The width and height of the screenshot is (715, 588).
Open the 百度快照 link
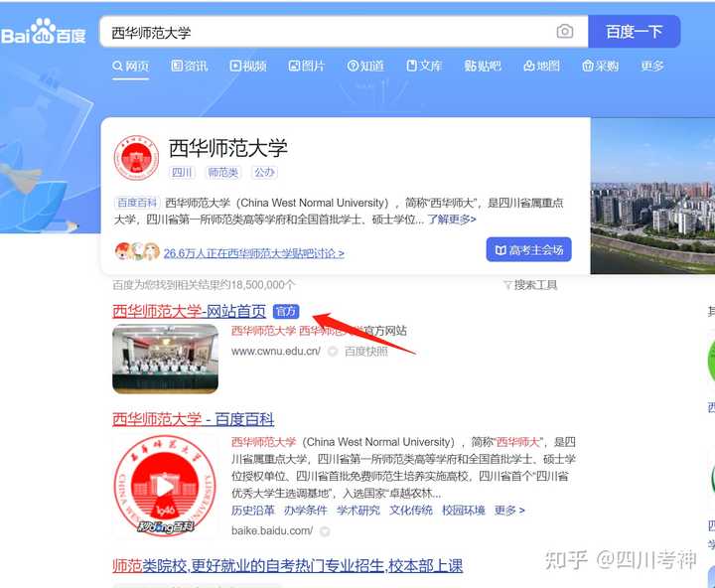point(366,352)
